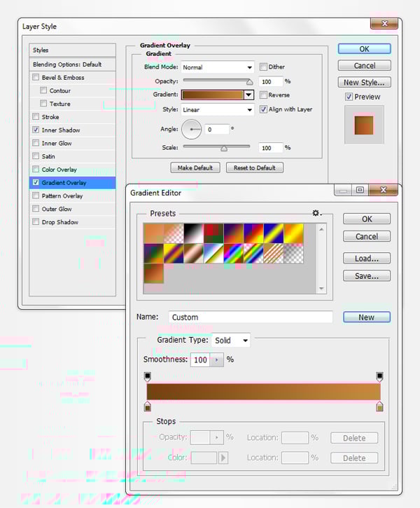Pick the transparent stripes gradient preset
The height and width of the screenshot is (508, 420).
(272, 253)
